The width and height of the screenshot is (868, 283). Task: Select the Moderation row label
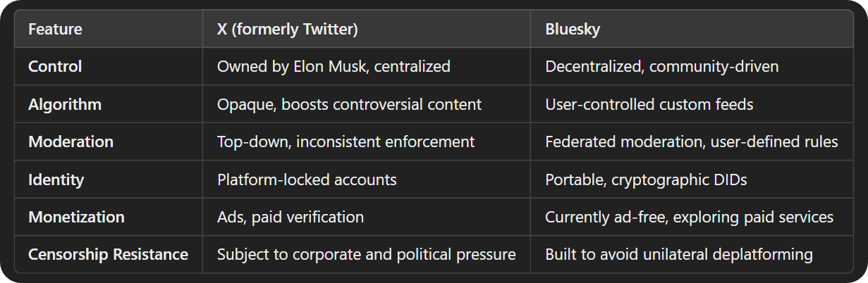(71, 141)
